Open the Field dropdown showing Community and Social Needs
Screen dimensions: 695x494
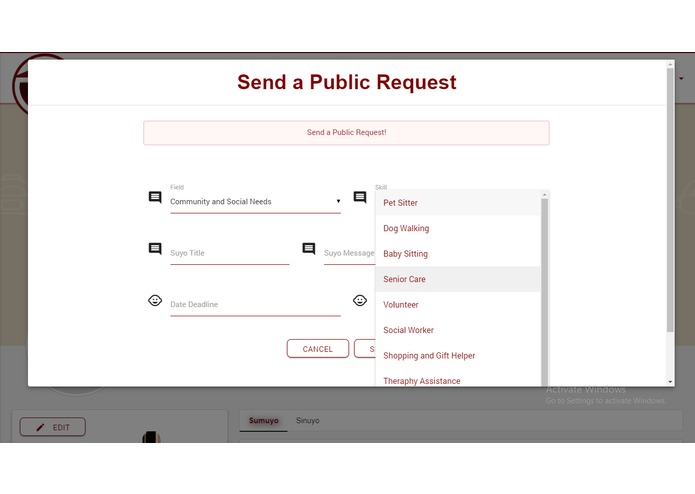point(255,202)
